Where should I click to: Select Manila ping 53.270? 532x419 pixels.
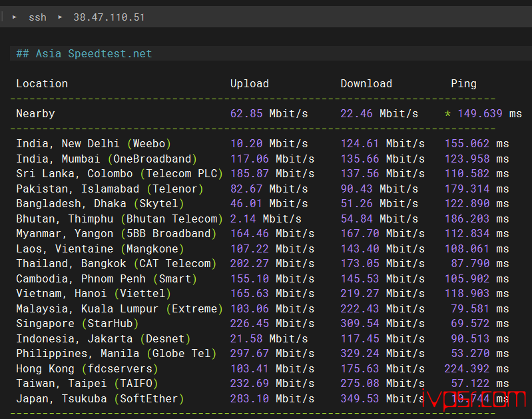click(x=470, y=354)
